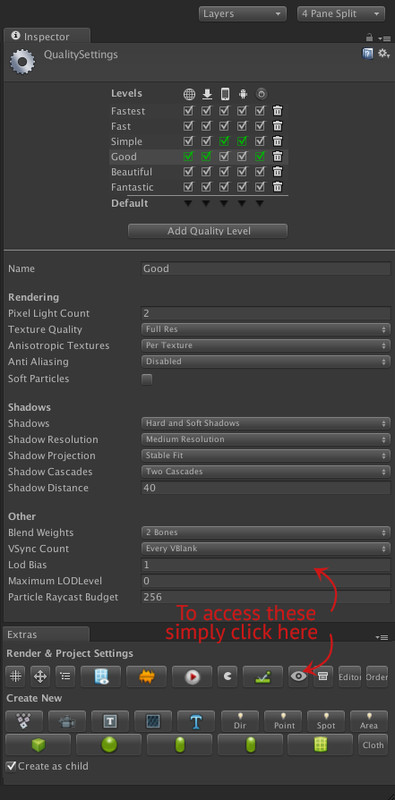Image resolution: width=395 pixels, height=800 pixels.
Task: Open the Layers dropdown
Action: point(242,14)
